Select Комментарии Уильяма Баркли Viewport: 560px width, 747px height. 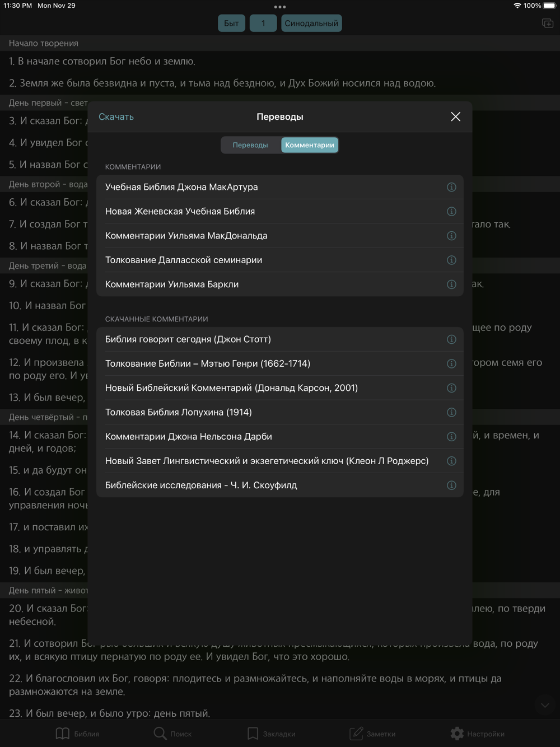(x=280, y=284)
